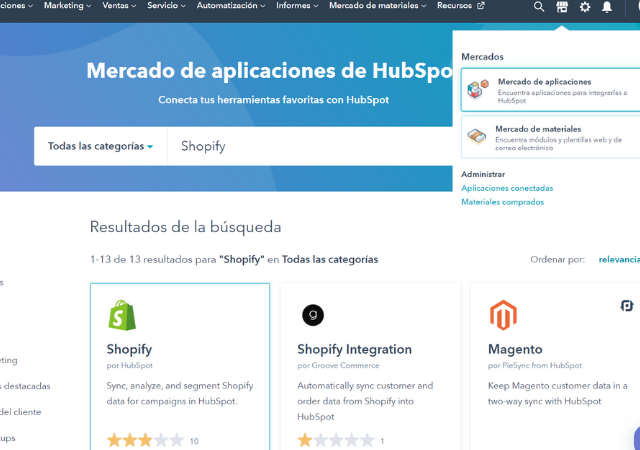This screenshot has height=450, width=640.
Task: Click 'Conecta tus herramientas favoritas' subtitle
Action: coord(273,100)
